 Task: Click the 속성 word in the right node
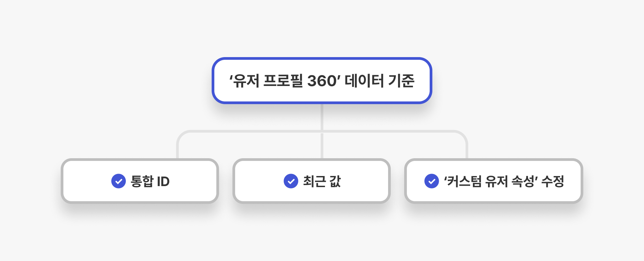[523, 181]
